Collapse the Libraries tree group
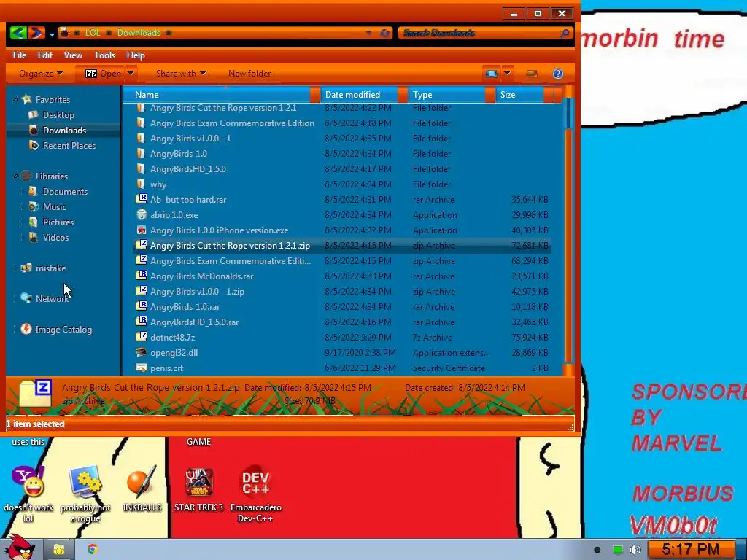Screen dimensions: 747x560 (16, 176)
